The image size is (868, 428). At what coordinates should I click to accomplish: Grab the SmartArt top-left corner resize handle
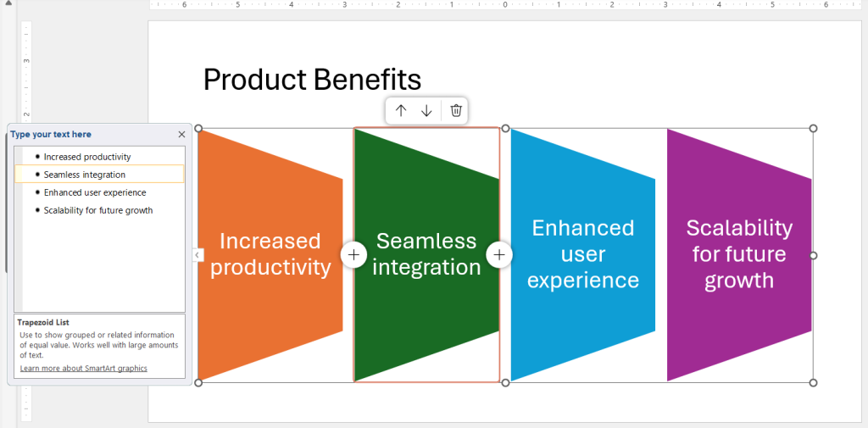click(198, 129)
